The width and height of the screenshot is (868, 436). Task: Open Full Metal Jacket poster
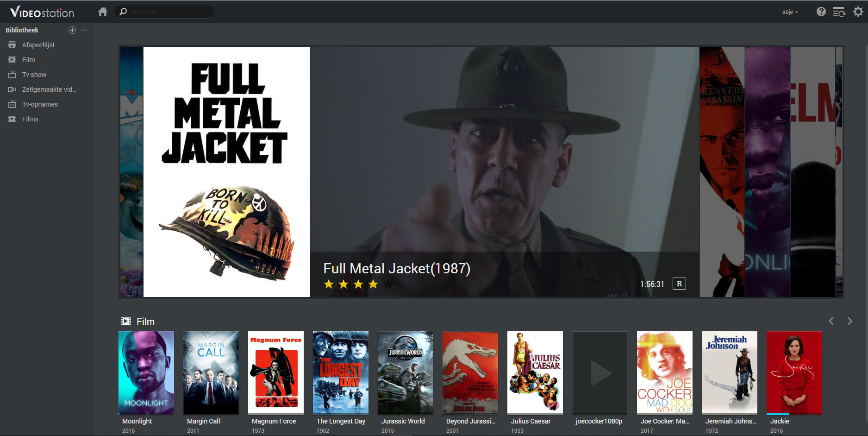227,172
